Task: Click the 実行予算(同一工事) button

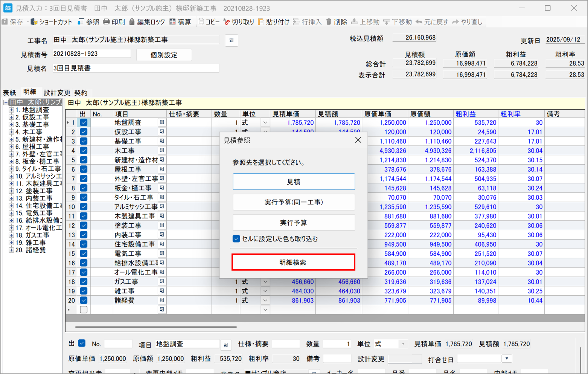Action: [293, 202]
